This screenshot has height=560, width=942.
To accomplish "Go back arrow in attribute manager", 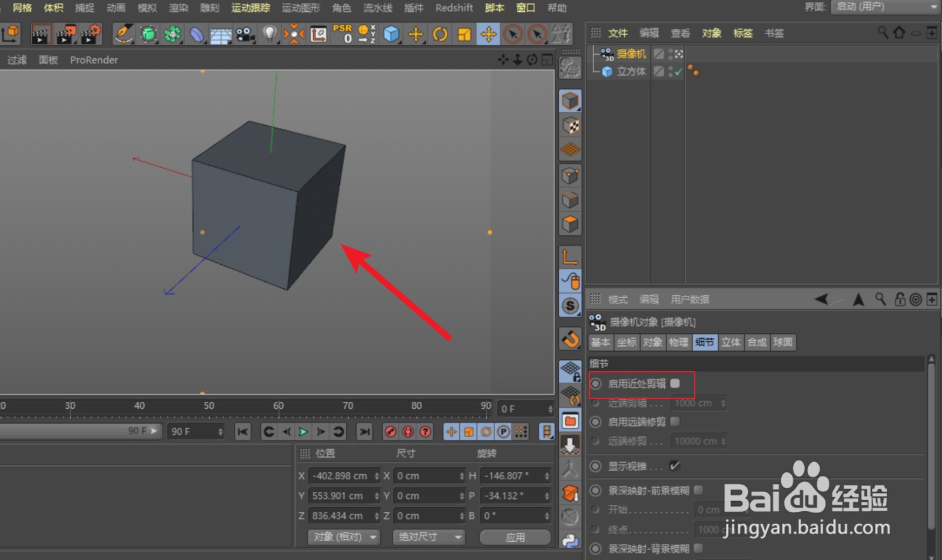I will tap(822, 299).
